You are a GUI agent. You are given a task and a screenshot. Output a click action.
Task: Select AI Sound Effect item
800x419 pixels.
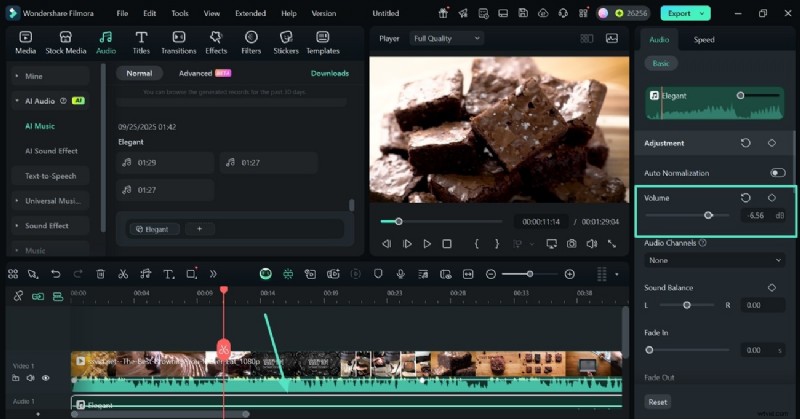pyautogui.click(x=51, y=151)
